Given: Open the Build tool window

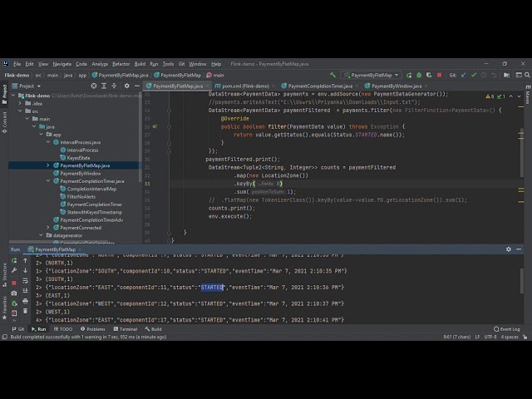Looking at the screenshot, I should tap(153, 329).
